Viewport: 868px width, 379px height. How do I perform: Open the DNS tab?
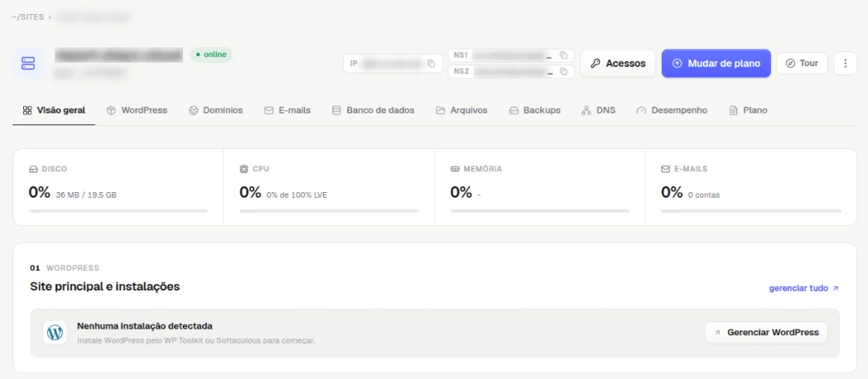[x=599, y=110]
